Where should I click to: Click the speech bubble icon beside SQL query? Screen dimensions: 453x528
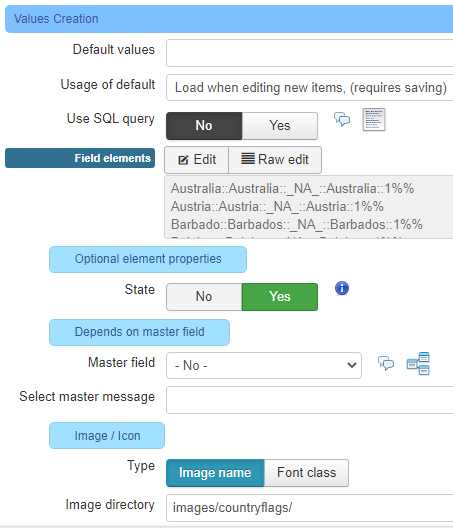coord(342,120)
